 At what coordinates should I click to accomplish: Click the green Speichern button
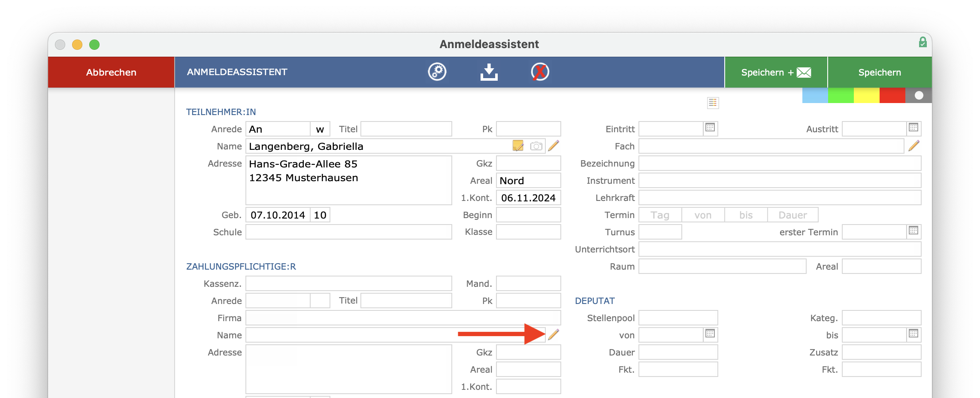pyautogui.click(x=880, y=72)
